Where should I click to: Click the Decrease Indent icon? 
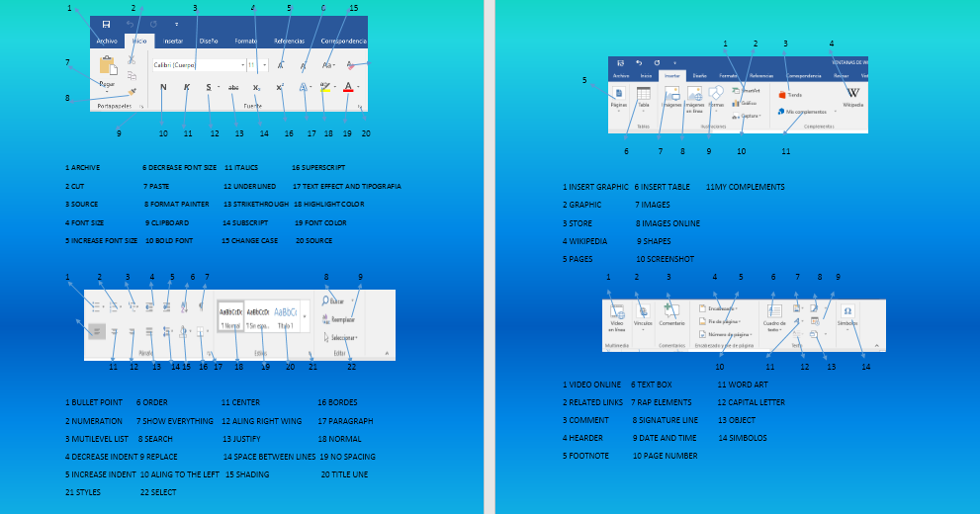[x=149, y=306]
